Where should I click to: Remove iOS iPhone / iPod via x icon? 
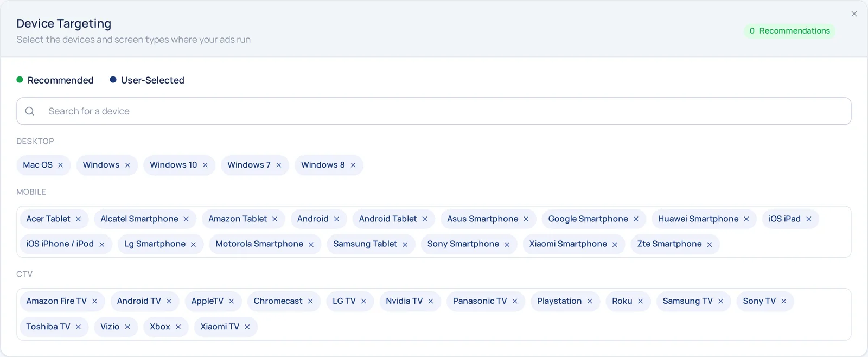tap(102, 244)
